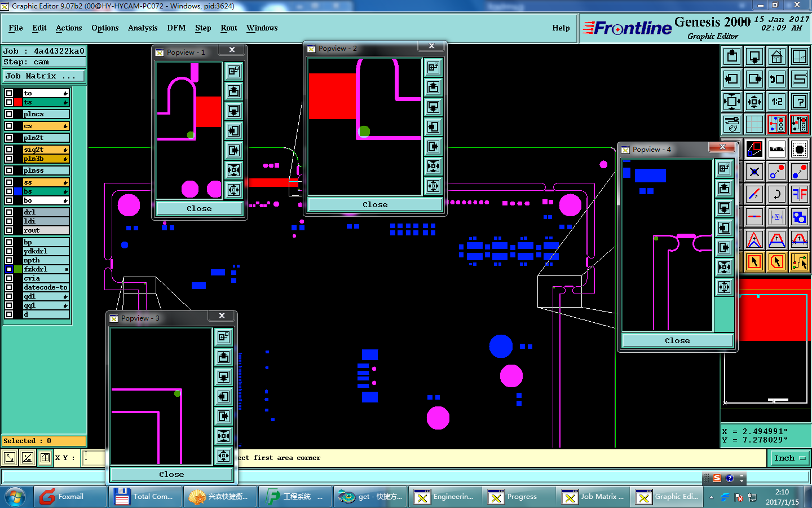Open the Actions menu
Screen dimensions: 812x508
click(69, 28)
